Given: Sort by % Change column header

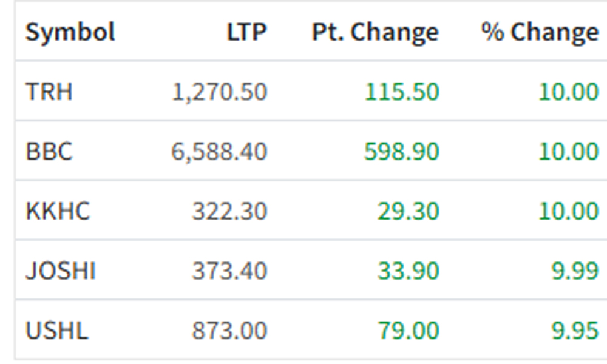Looking at the screenshot, I should point(540,32).
